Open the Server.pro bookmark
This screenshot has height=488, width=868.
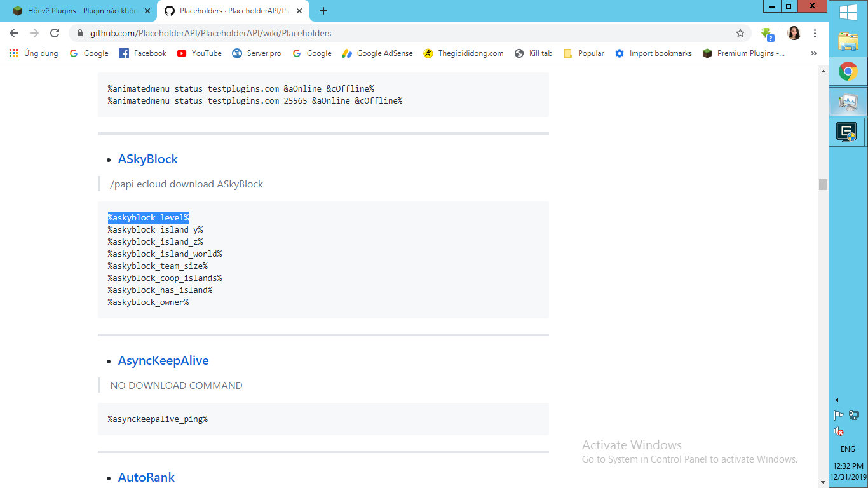point(257,53)
